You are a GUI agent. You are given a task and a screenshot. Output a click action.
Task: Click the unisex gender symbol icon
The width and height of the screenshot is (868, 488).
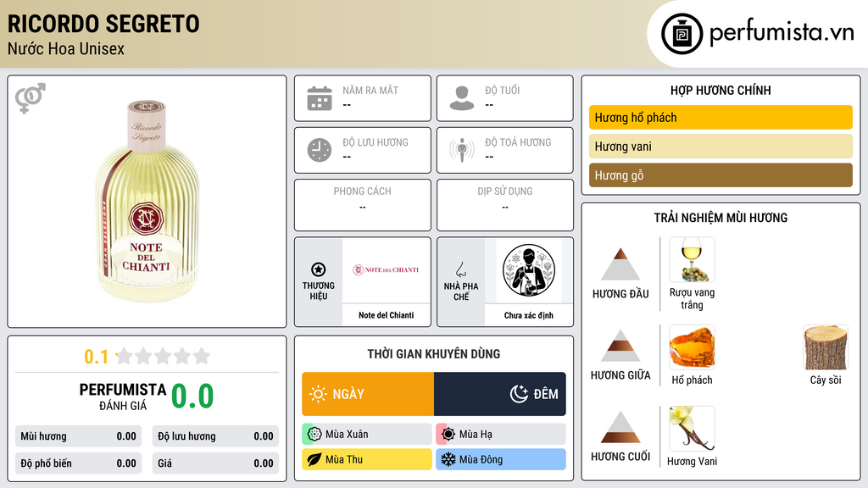pyautogui.click(x=30, y=98)
